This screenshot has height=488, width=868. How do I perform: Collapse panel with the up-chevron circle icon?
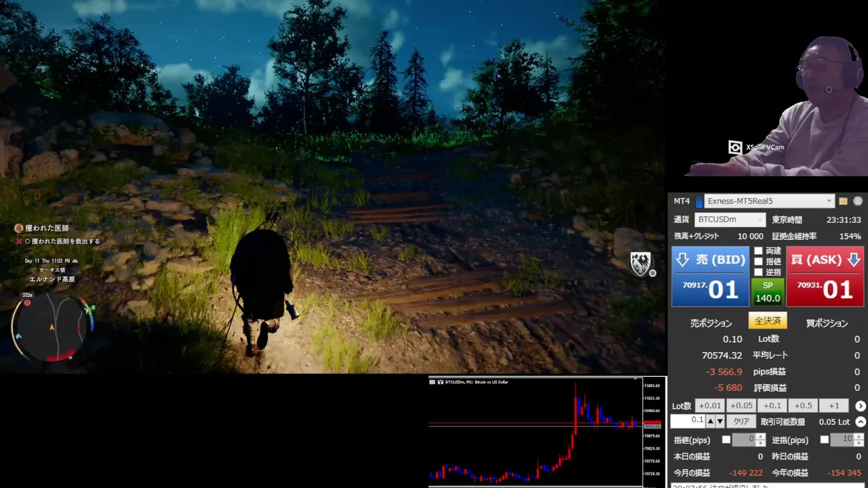click(x=861, y=422)
